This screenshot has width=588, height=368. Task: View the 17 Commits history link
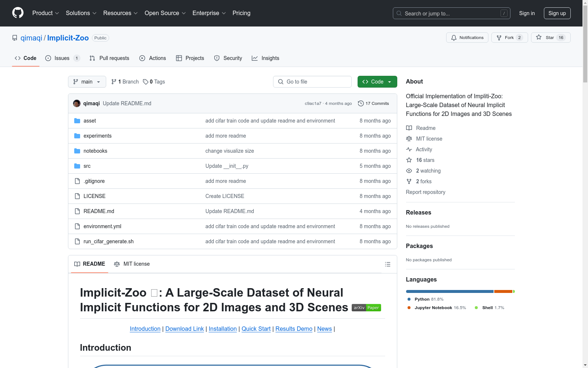click(x=373, y=103)
